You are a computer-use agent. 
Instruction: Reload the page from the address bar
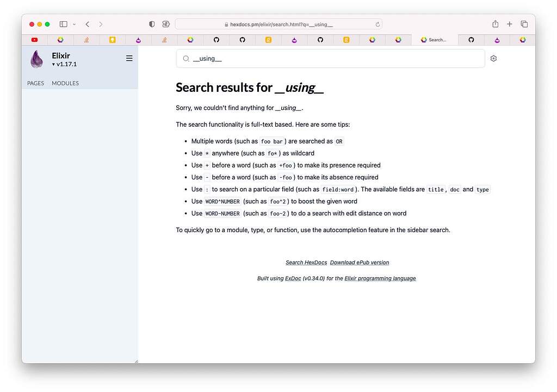tap(377, 24)
